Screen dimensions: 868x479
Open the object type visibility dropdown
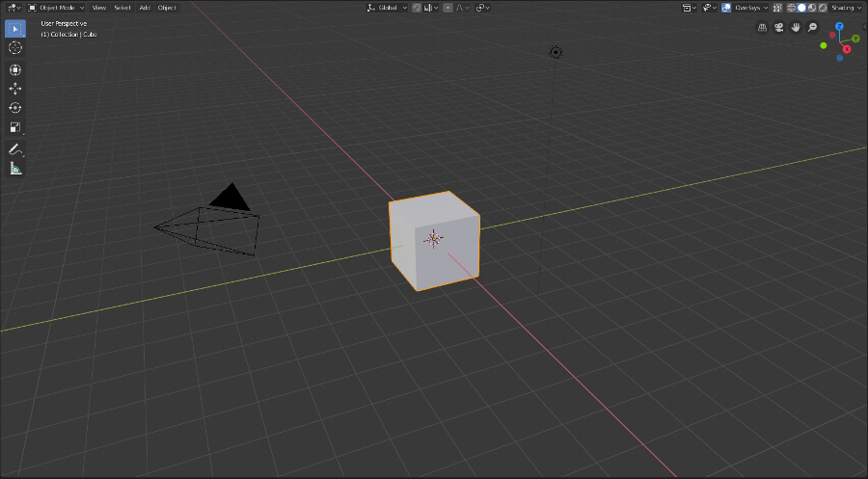pos(690,8)
